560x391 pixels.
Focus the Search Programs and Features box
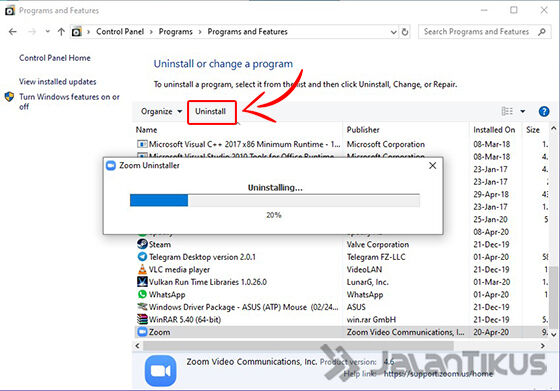point(484,32)
